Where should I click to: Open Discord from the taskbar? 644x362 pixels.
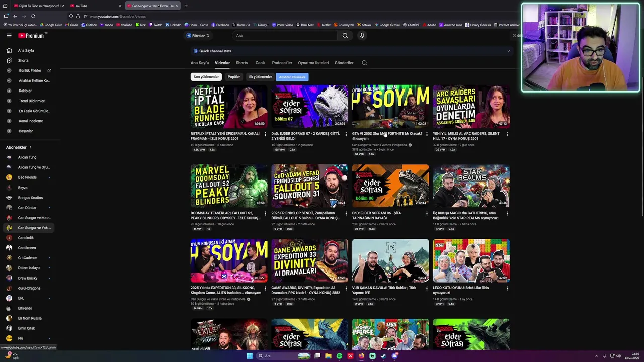[x=395, y=356]
